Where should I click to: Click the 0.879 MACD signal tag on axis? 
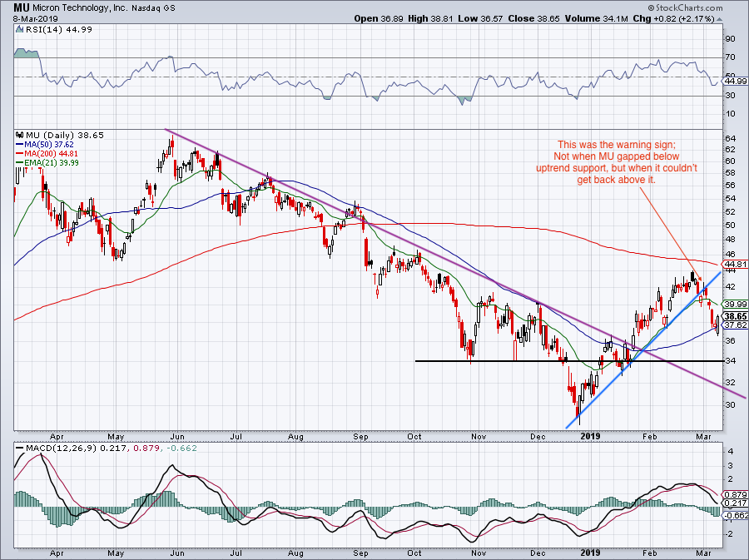(x=736, y=495)
